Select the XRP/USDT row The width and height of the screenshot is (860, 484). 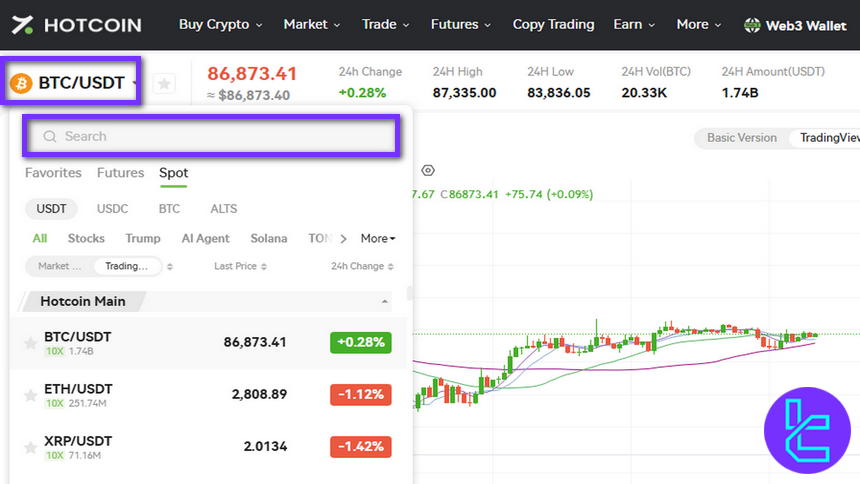pos(208,447)
